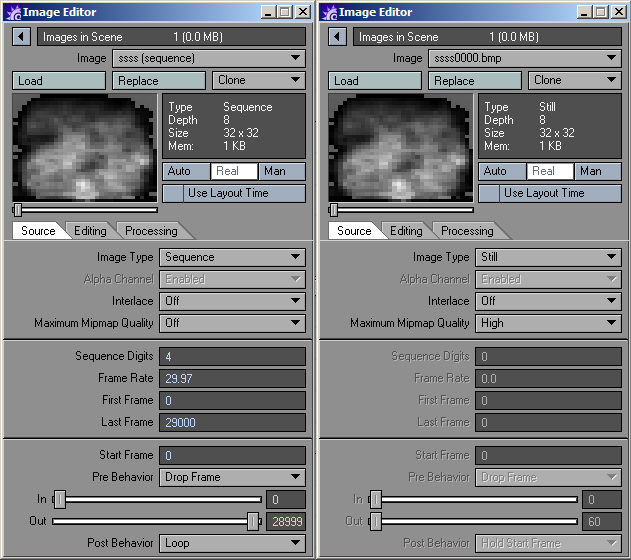Click image info panel showing Type Sequence
The height and width of the screenshot is (560, 631).
(234, 126)
